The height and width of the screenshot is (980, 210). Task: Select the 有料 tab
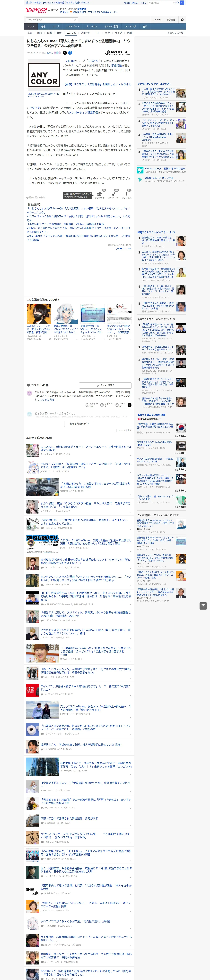(145, 27)
